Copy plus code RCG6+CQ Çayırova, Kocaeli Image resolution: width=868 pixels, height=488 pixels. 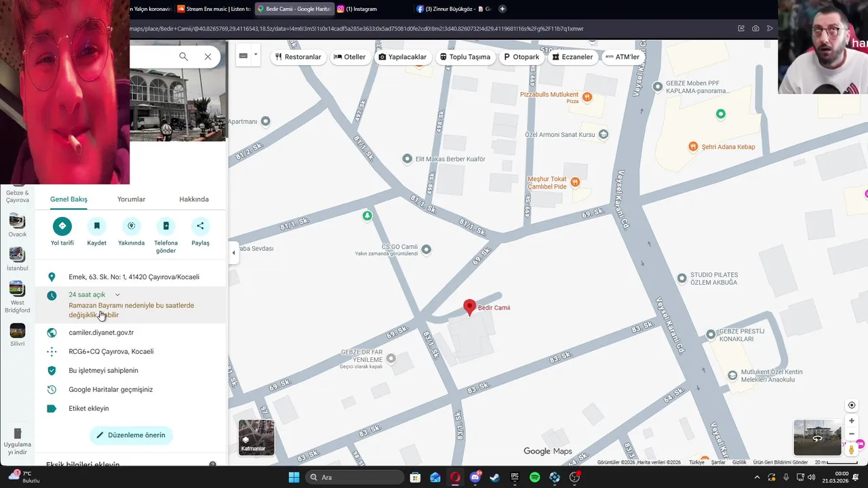111,352
